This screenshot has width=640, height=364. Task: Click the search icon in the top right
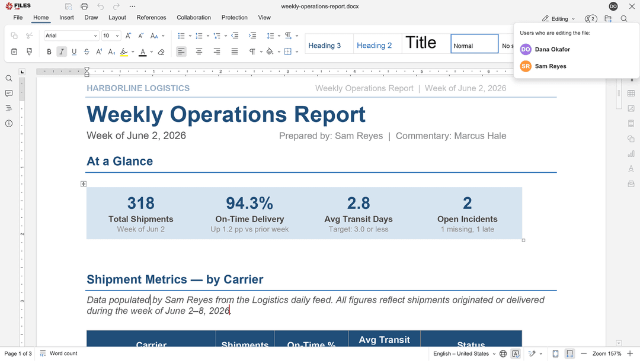pos(624,19)
